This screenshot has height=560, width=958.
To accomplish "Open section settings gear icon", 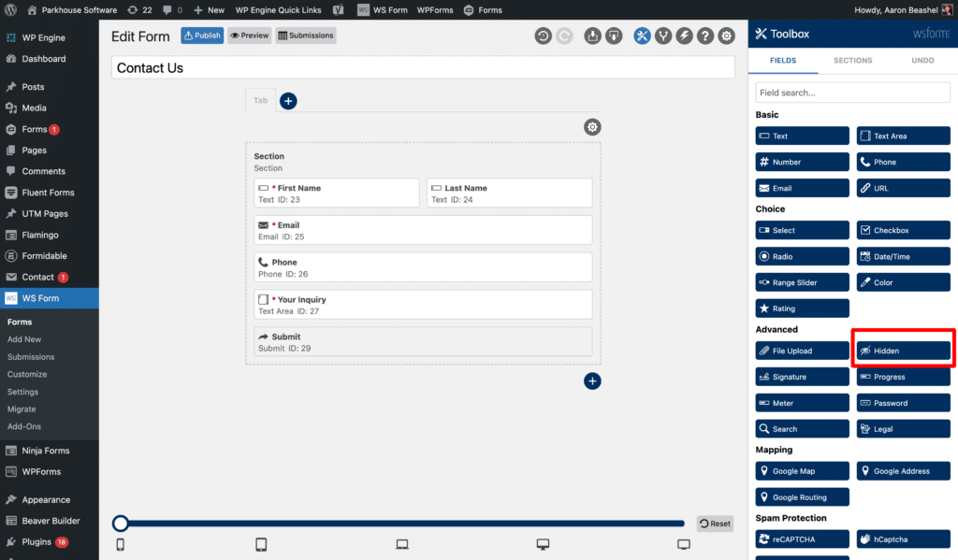I will 592,127.
